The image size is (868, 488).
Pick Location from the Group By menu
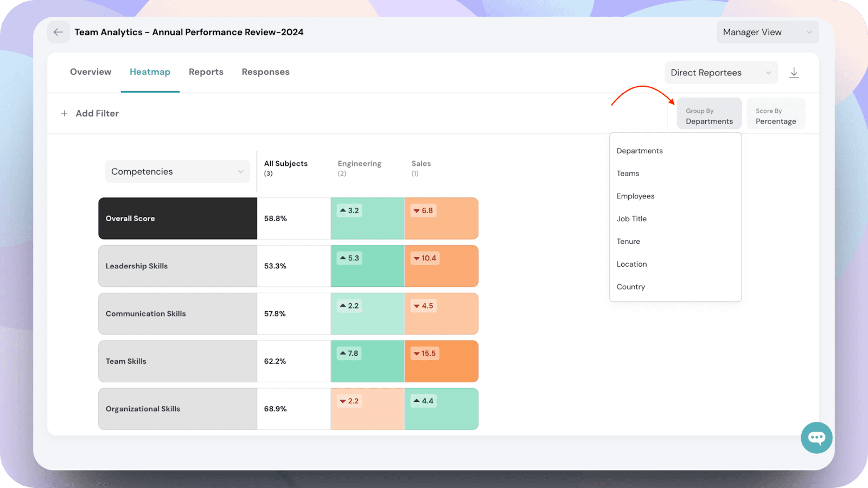coord(631,264)
